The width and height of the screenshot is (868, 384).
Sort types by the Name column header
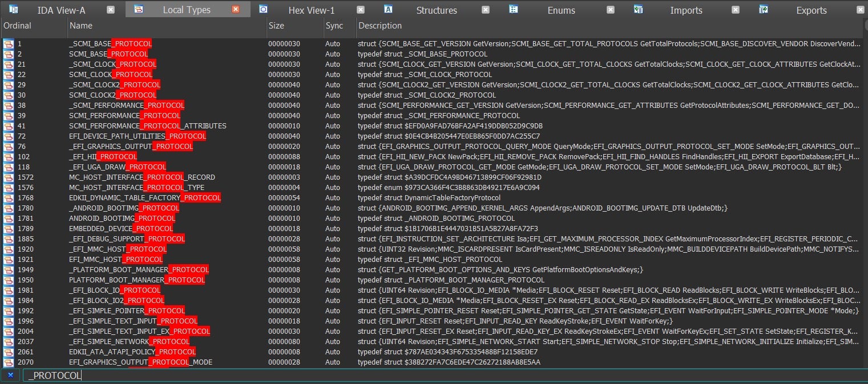coord(80,26)
